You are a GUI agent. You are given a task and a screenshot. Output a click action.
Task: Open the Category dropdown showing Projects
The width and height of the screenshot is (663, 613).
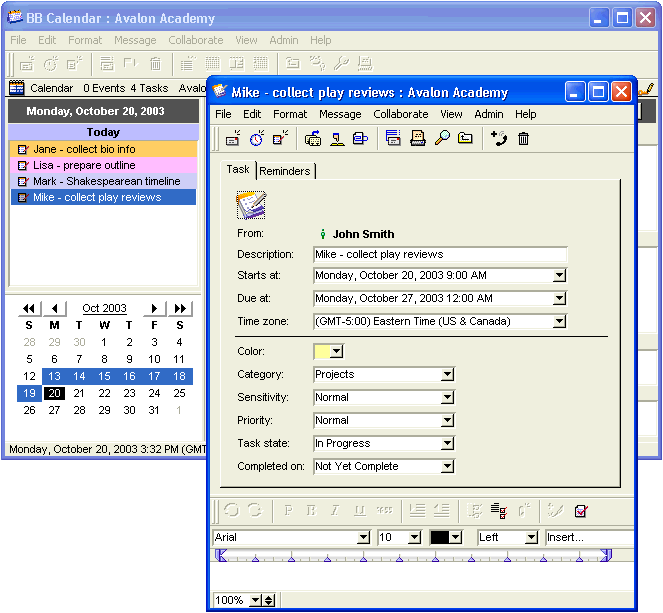[447, 375]
